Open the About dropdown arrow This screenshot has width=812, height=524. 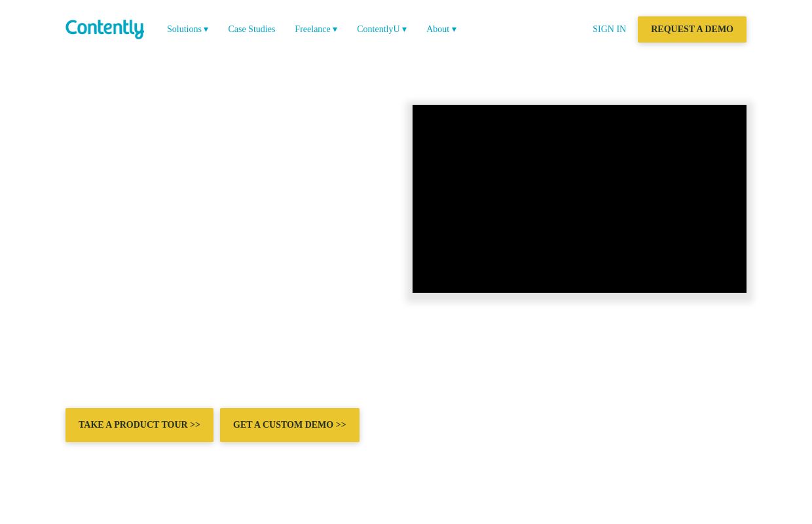click(454, 29)
